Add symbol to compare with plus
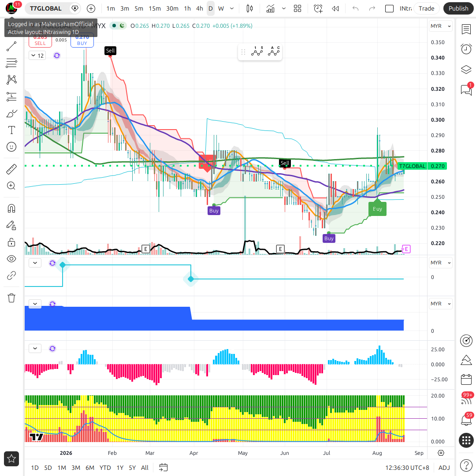Image resolution: width=476 pixels, height=476 pixels. point(91,8)
